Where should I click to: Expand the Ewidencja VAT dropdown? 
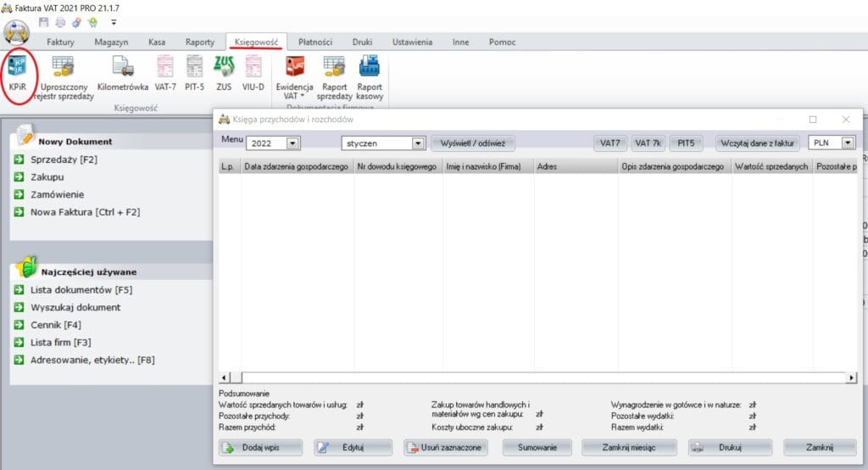(295, 97)
